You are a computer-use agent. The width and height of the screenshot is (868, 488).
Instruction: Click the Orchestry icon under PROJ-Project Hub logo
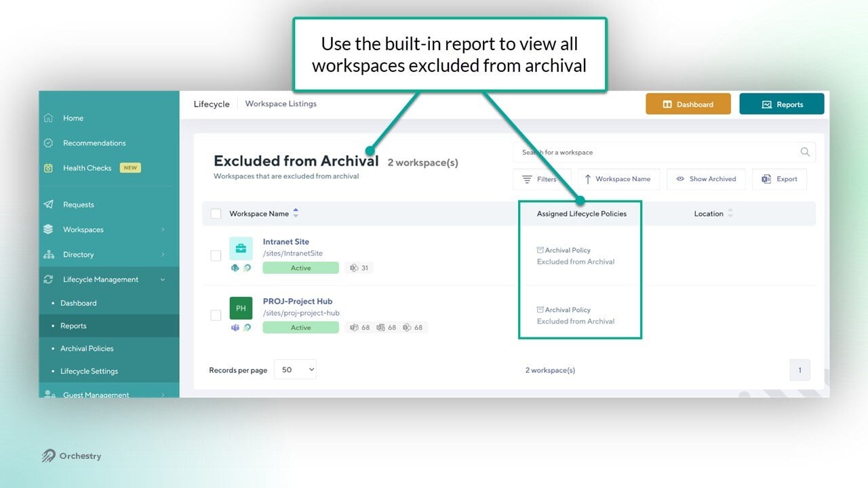[247, 327]
